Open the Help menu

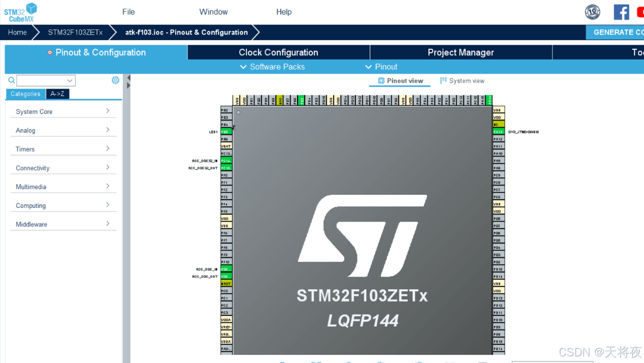pyautogui.click(x=284, y=12)
